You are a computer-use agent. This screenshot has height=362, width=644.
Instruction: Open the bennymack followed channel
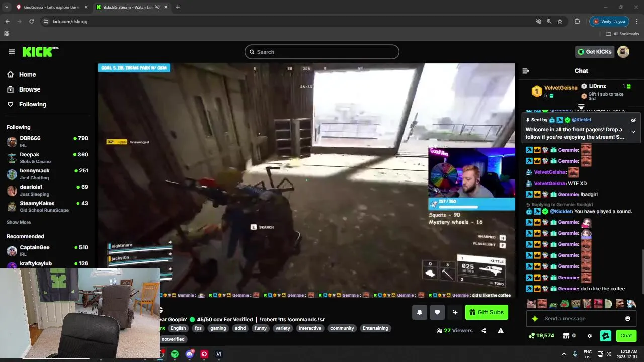click(x=47, y=174)
